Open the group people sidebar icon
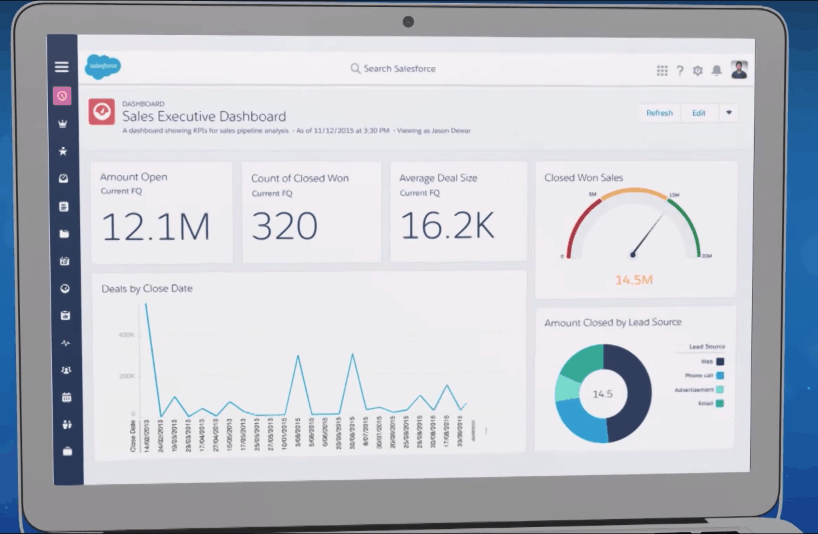 66,370
